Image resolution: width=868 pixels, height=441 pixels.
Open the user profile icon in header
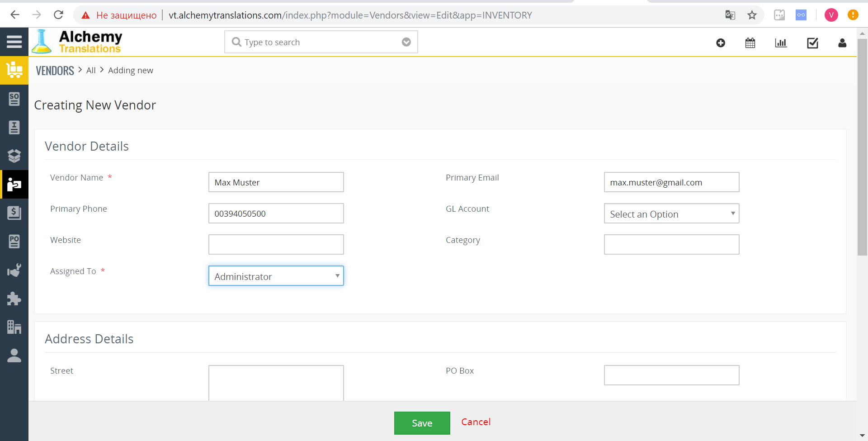pos(842,43)
